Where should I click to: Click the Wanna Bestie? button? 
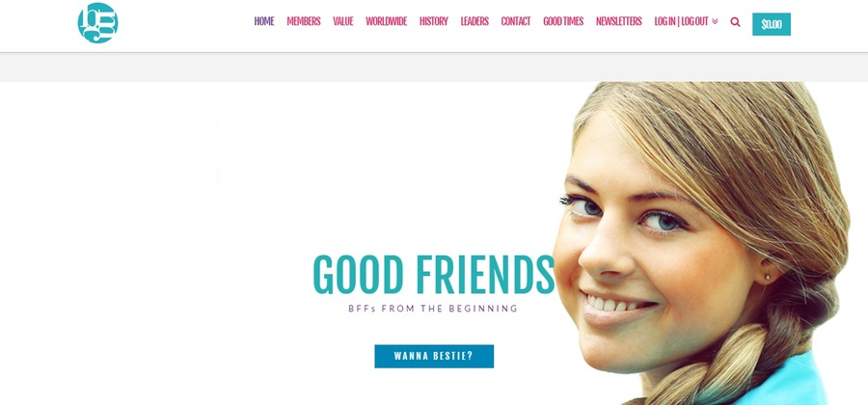[x=434, y=357]
